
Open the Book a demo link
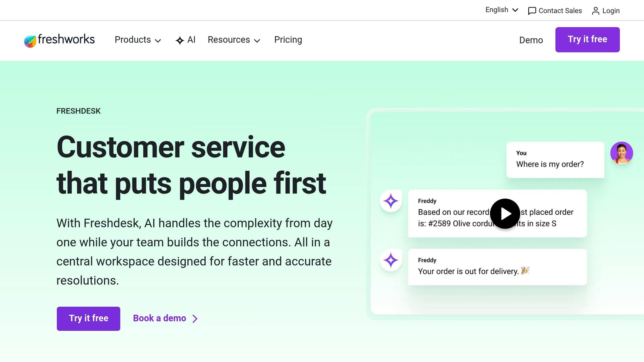(159, 318)
